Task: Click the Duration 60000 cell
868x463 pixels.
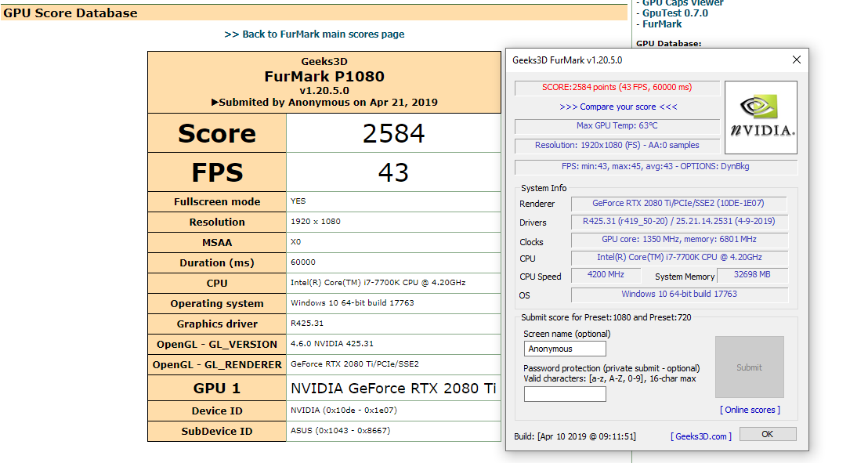Action: pos(393,262)
